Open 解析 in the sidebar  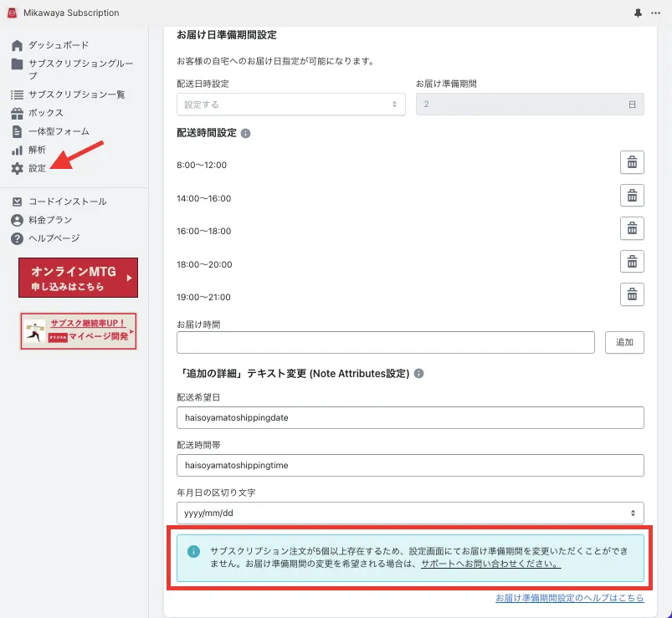click(x=37, y=150)
